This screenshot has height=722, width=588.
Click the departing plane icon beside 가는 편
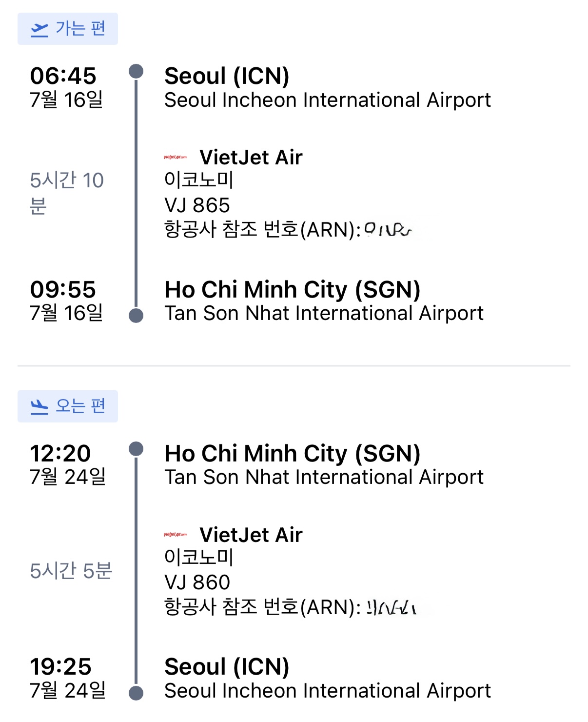pos(39,29)
